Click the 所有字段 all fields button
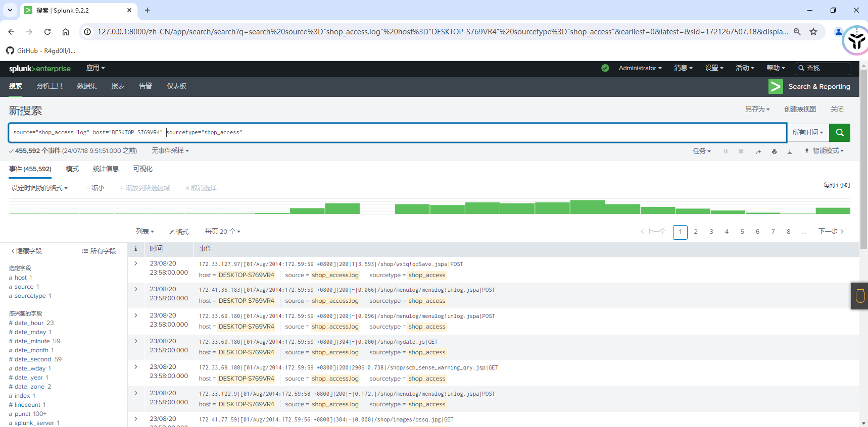This screenshot has width=868, height=427. coord(99,251)
